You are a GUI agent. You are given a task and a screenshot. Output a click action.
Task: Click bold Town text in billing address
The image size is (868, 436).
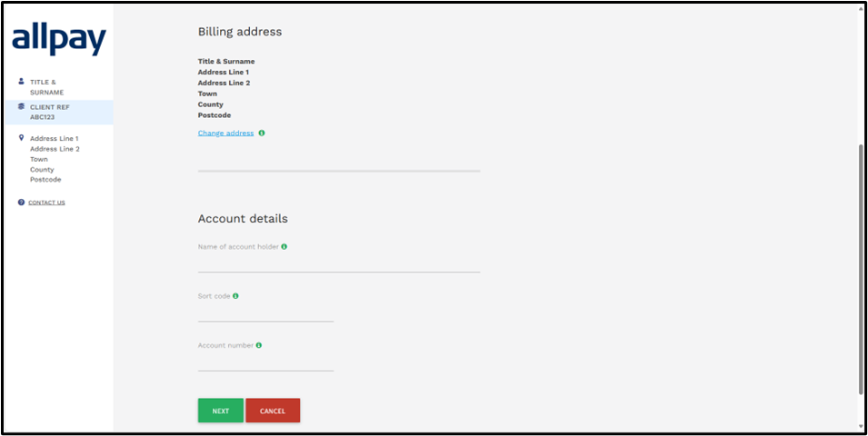[x=207, y=94]
